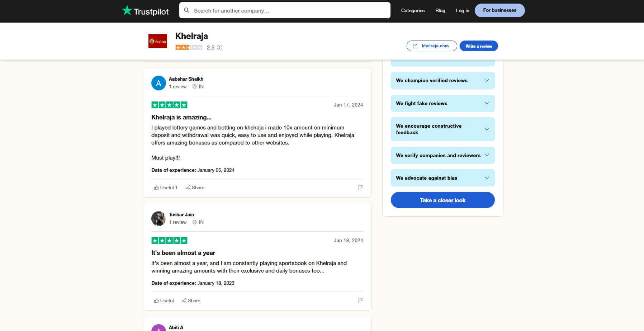Expand the We fight fake reviews section
This screenshot has width=644, height=331.
tap(442, 103)
